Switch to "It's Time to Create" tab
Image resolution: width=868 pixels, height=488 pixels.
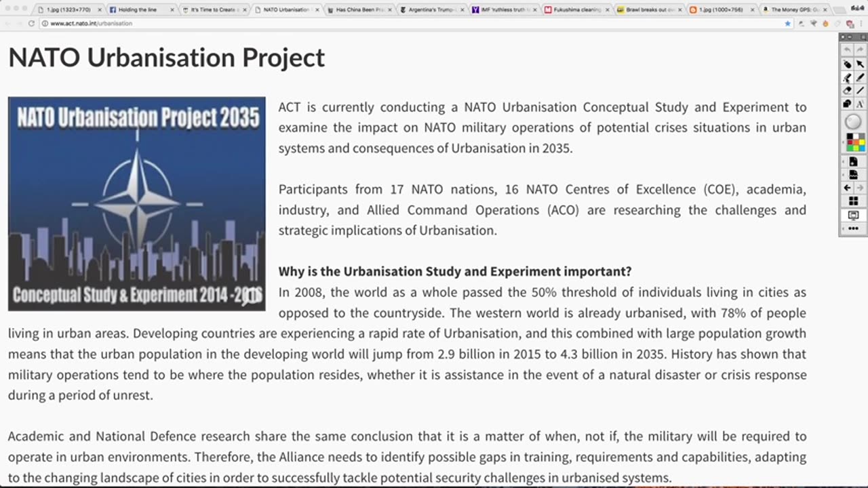point(214,9)
